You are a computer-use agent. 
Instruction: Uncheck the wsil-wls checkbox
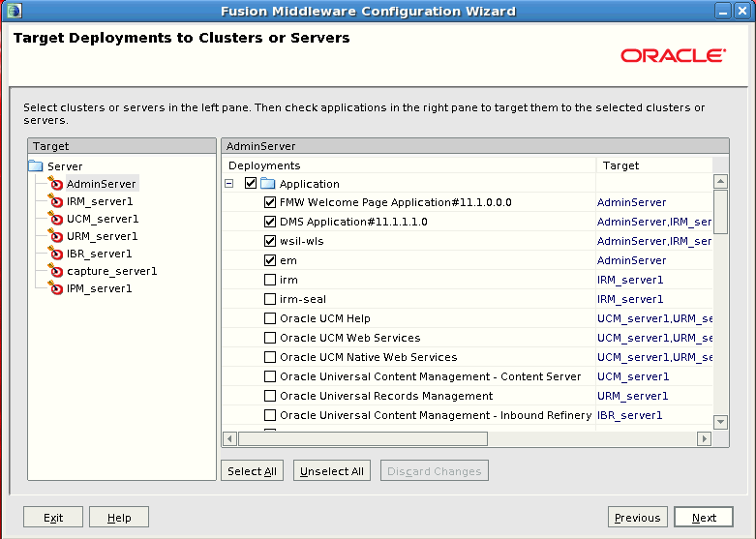pos(270,241)
